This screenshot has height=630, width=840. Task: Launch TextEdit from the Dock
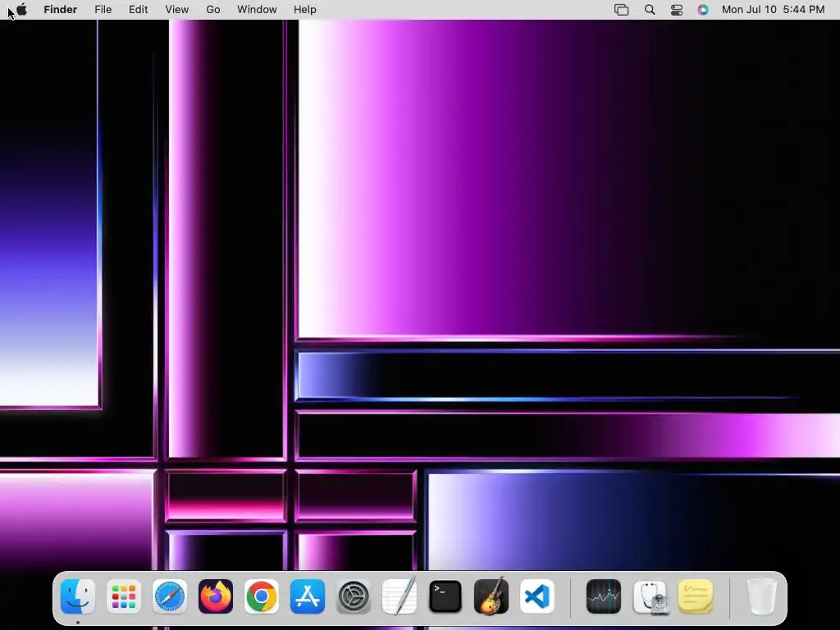pos(399,596)
